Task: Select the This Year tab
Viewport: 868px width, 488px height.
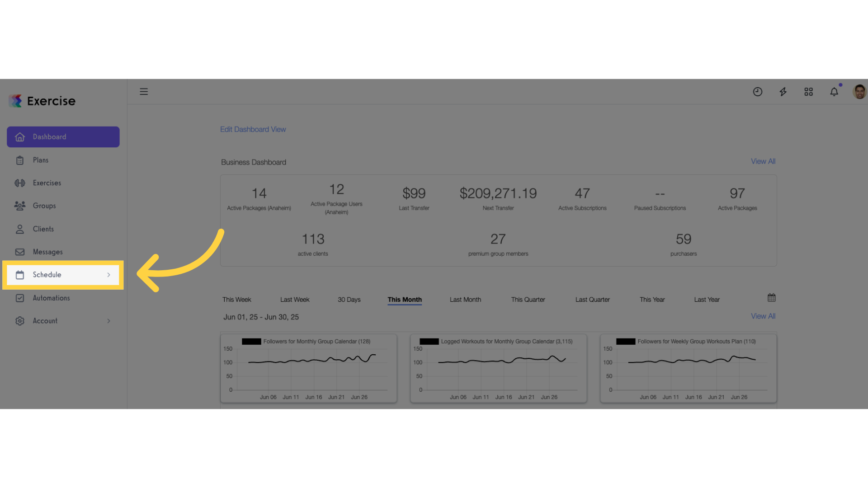Action: point(652,300)
